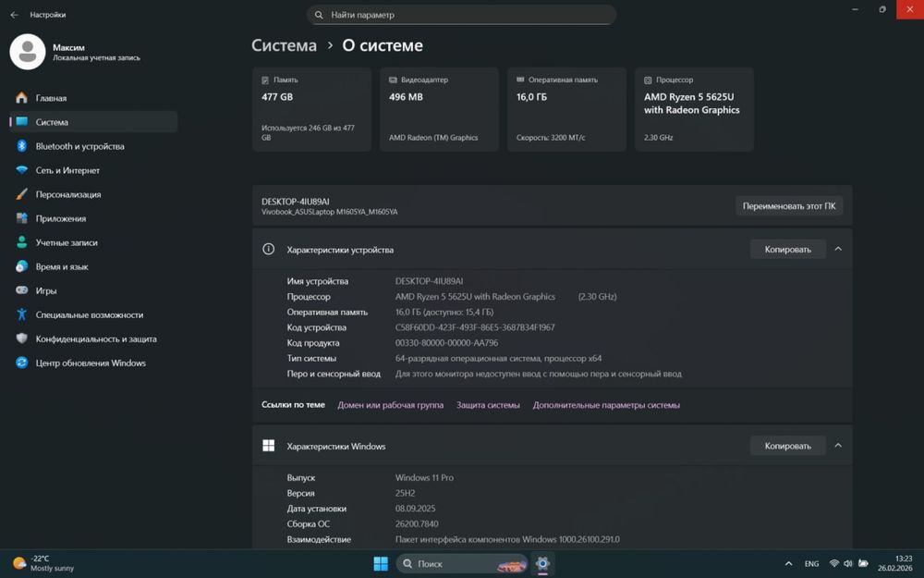This screenshot has width=924, height=578.
Task: Click product code 00330-80000-00000-AA796
Action: coord(446,342)
